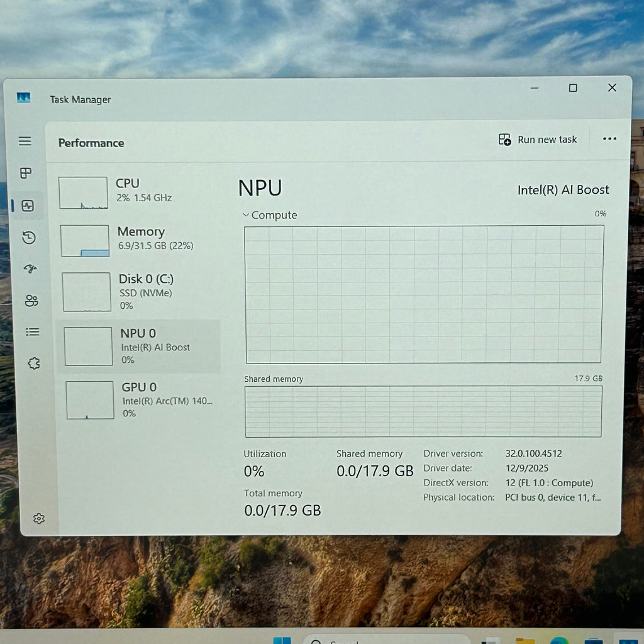This screenshot has height=644, width=644.
Task: Open Task Manager settings gear icon
Action: (x=38, y=519)
